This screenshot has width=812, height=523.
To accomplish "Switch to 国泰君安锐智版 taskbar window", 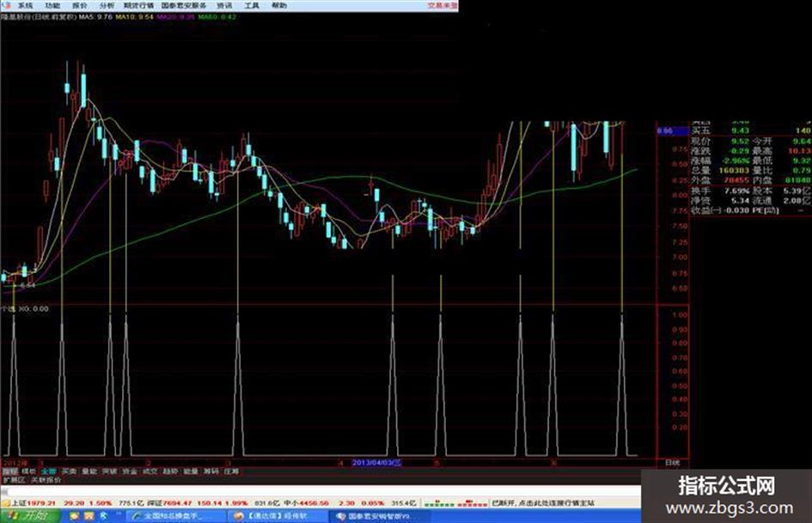I will 380,516.
